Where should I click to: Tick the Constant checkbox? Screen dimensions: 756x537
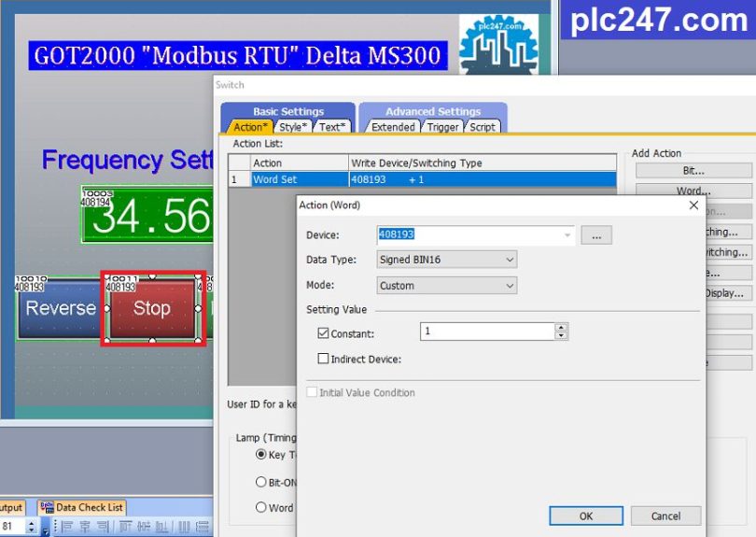(323, 333)
